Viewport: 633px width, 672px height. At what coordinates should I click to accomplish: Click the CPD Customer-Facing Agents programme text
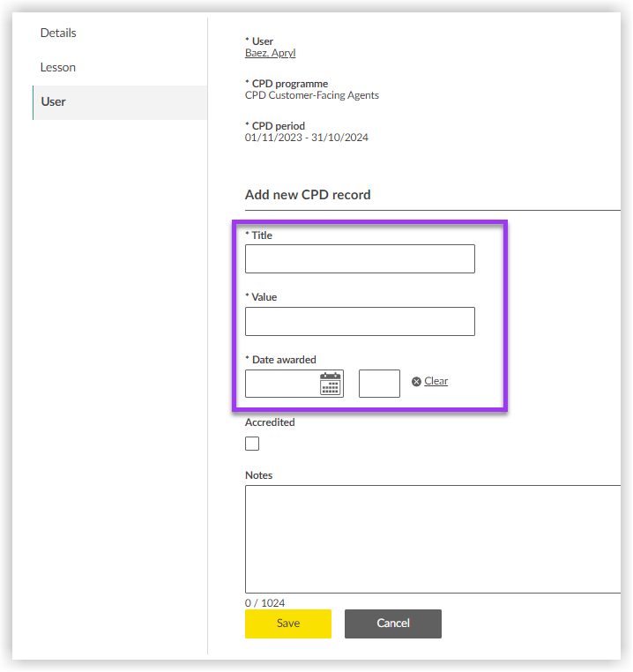[312, 95]
